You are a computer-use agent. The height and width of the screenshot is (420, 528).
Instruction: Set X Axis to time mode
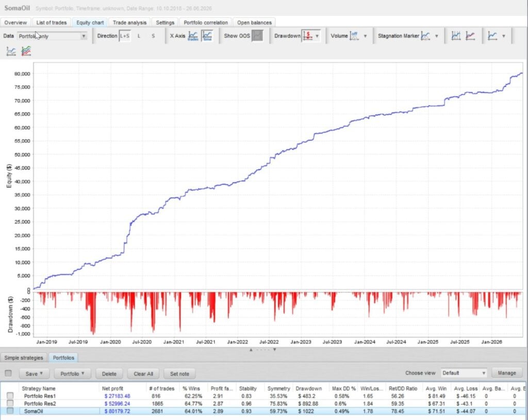click(x=207, y=36)
